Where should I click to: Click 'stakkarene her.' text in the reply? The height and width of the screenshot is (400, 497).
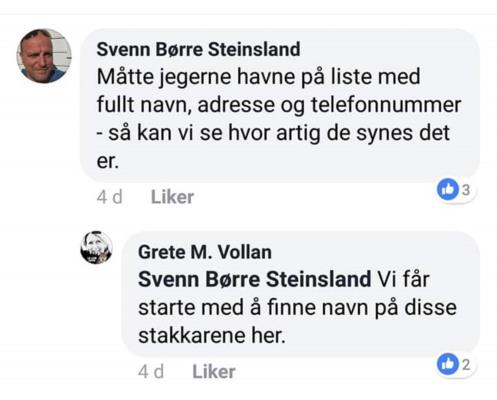point(212,335)
